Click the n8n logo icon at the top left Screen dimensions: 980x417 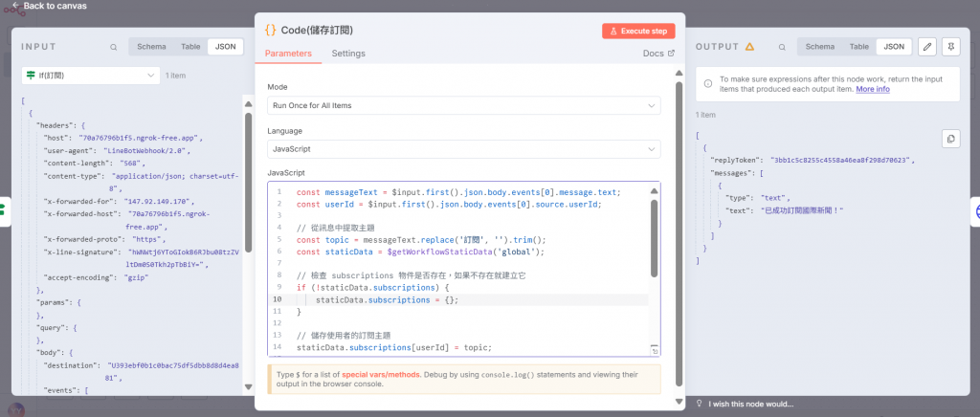(x=15, y=11)
